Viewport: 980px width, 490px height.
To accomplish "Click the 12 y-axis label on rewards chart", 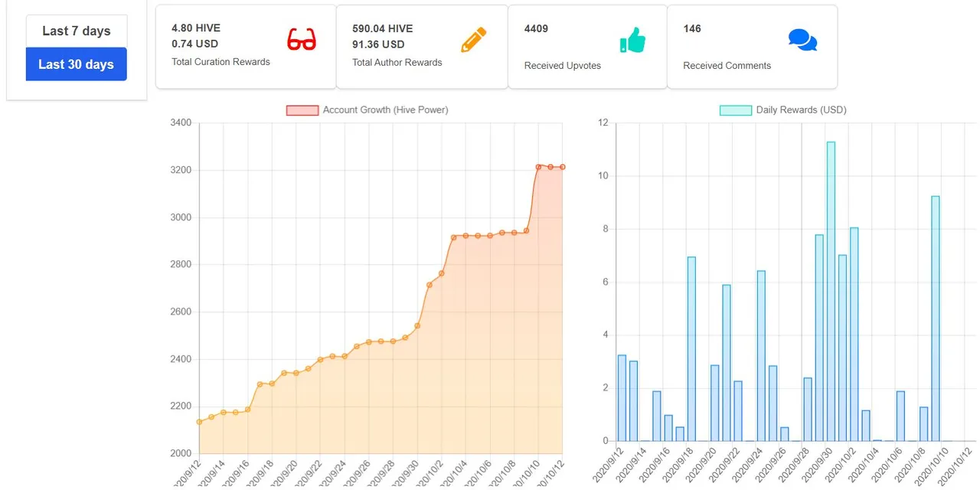I will pos(603,122).
